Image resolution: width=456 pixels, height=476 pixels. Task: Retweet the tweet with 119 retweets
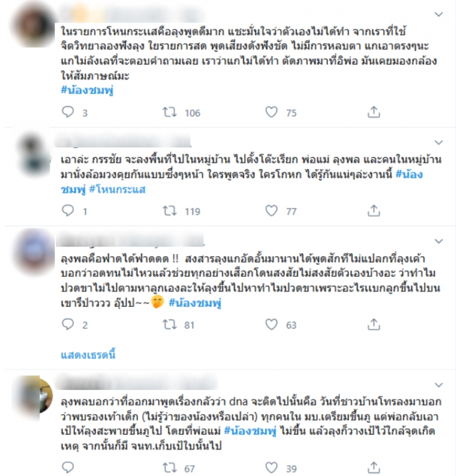(x=169, y=211)
